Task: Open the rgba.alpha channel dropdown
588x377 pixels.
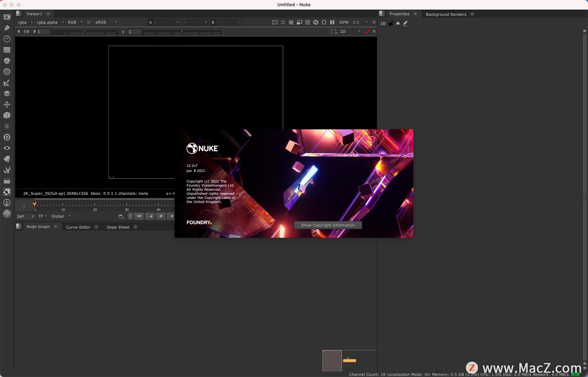Action: pos(50,22)
